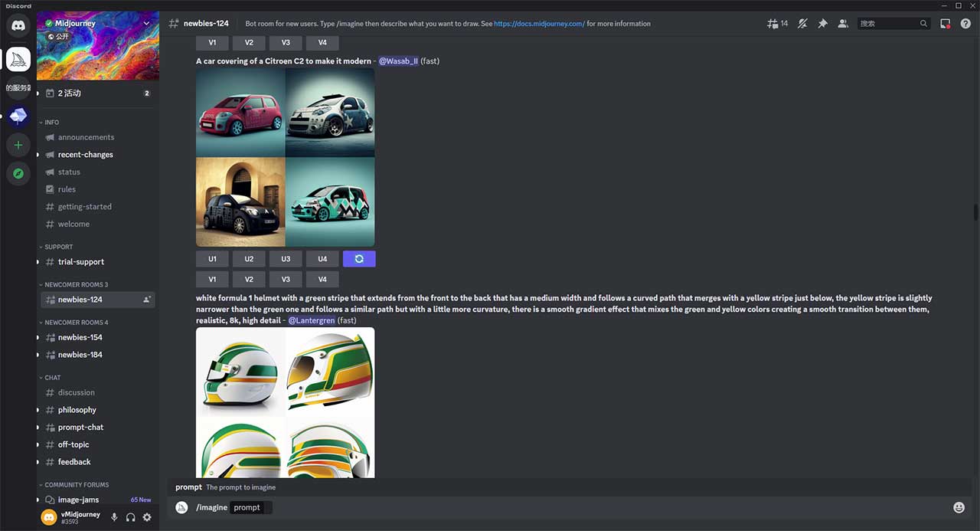Click the create invite icon on newbies-124

[146, 300]
